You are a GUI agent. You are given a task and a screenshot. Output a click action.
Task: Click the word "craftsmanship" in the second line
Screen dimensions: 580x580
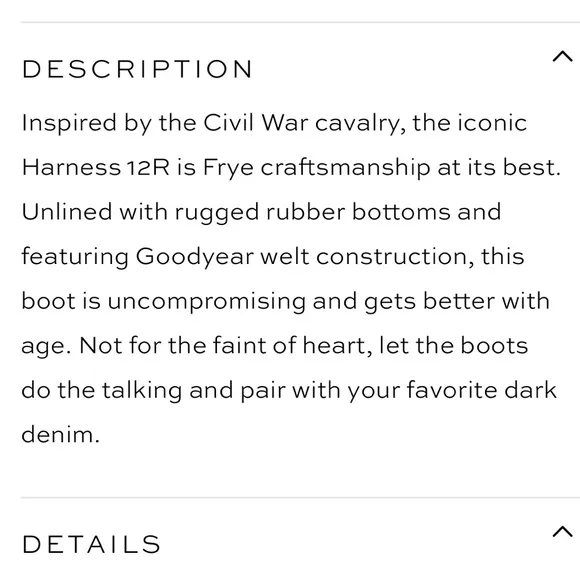(x=345, y=168)
